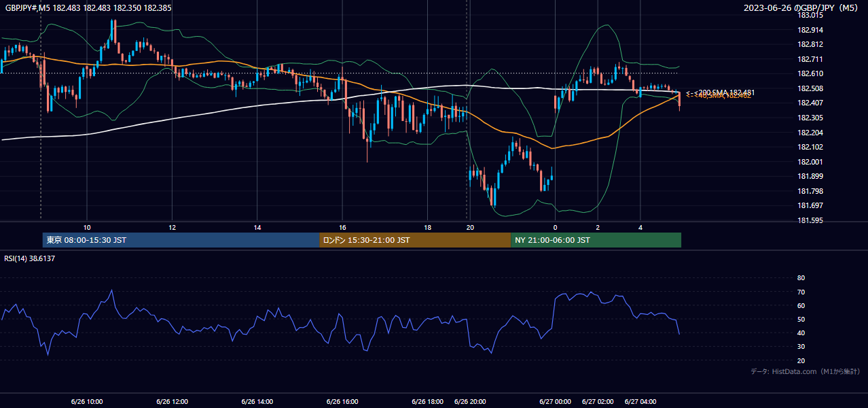Viewport: 868px width, 408px height.
Task: Click price axis value 182.610
Action: click(810, 73)
